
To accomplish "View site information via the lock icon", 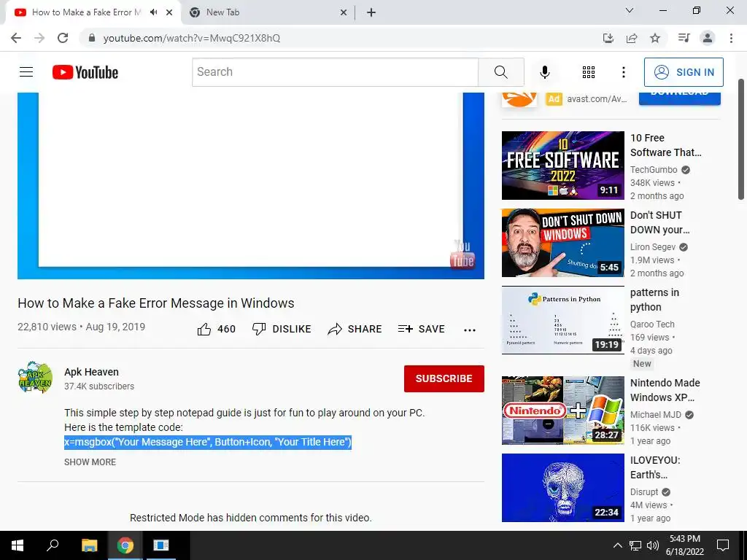I will click(92, 38).
